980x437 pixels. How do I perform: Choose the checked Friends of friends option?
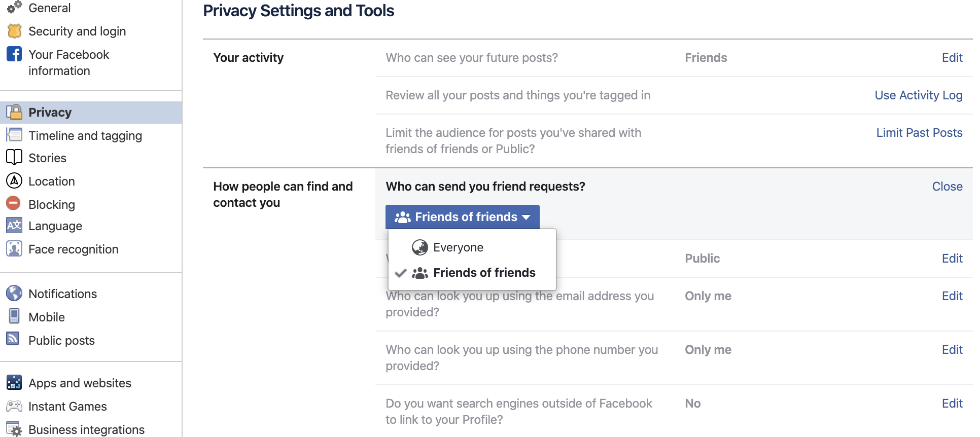click(x=484, y=273)
